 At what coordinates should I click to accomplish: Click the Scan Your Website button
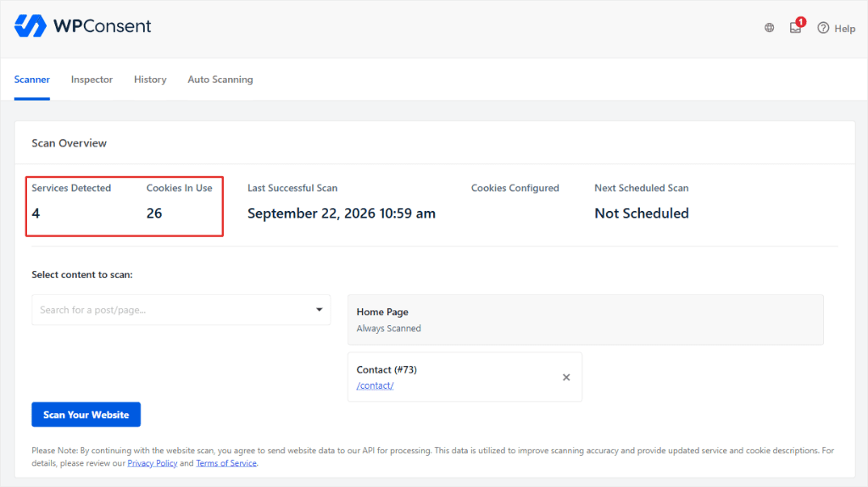[86, 414]
